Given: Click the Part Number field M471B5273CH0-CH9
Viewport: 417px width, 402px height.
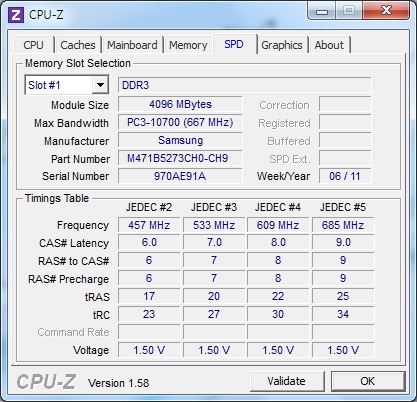Looking at the screenshot, I should point(180,158).
